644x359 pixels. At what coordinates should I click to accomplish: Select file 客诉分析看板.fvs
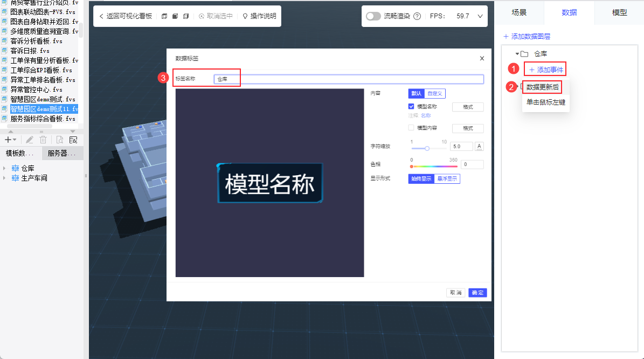pos(36,41)
